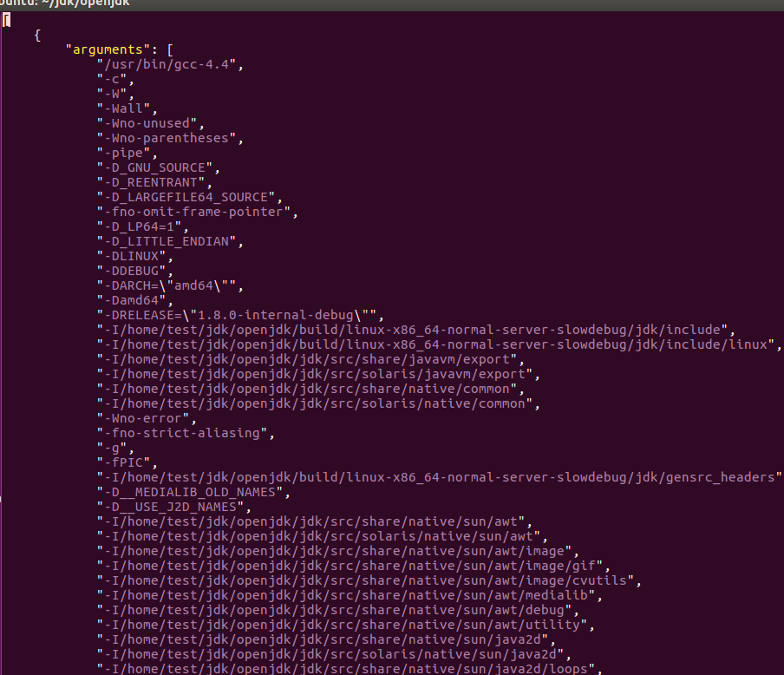Click the "-Wno-parentheses" line

(x=170, y=138)
